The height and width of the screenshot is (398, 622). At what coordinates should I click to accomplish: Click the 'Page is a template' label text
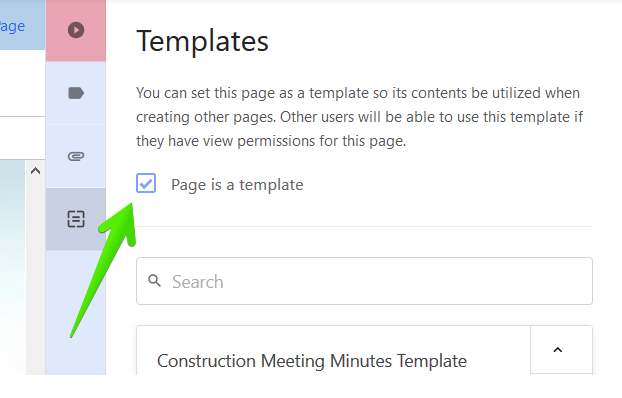(x=237, y=185)
